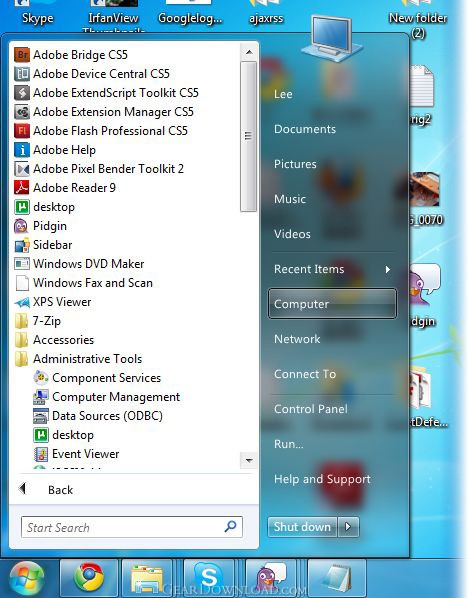Click the Computer Management icon

click(41, 397)
